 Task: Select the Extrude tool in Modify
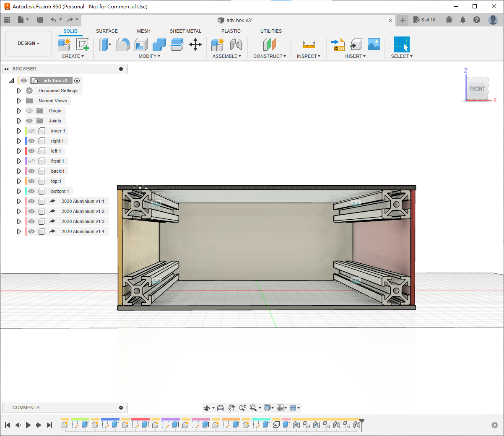104,44
